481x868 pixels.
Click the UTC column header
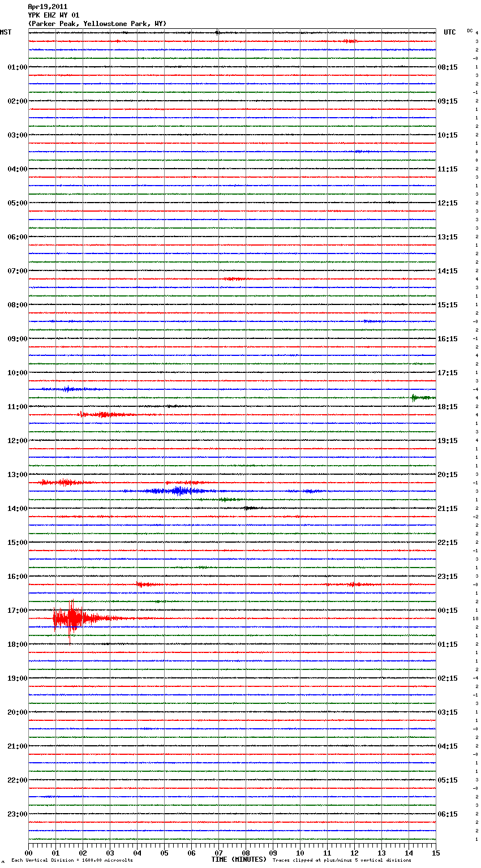pyautogui.click(x=450, y=32)
